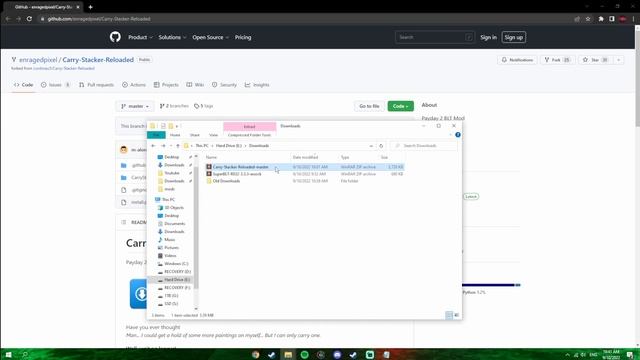This screenshot has height=360, width=640.
Task: Expand Explorer address bar history dropdown
Action: coord(371,146)
